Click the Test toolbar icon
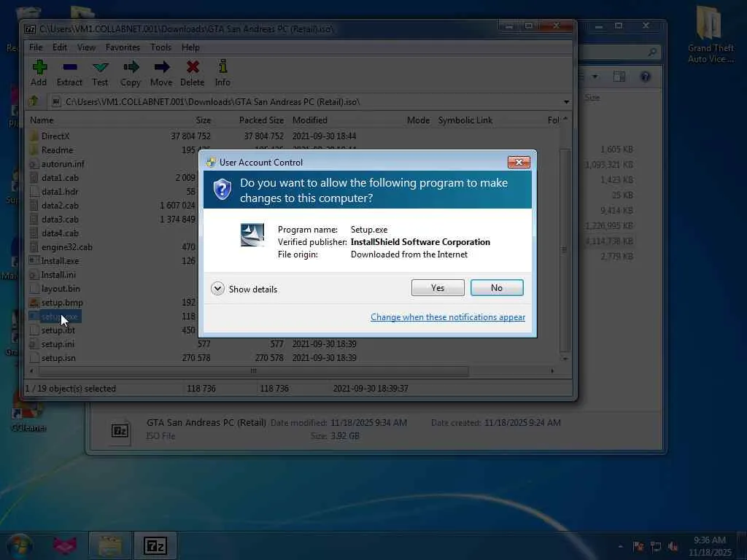This screenshot has height=560, width=747. click(x=100, y=73)
